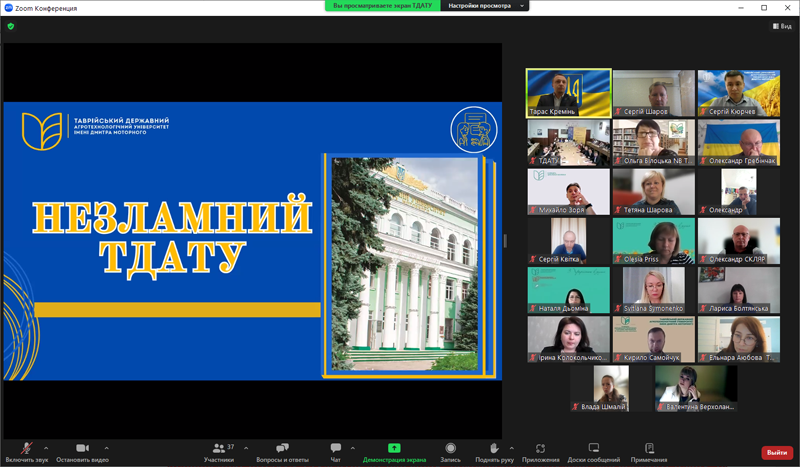Open Вопросы и ответы panel
Image resolution: width=800 pixels, height=467 pixels.
click(x=282, y=452)
